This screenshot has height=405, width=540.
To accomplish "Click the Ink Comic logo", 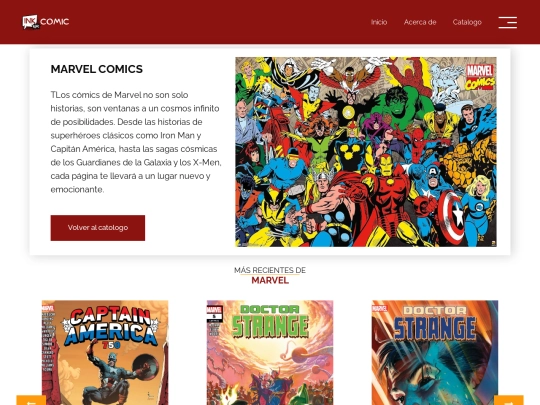I will (x=46, y=22).
